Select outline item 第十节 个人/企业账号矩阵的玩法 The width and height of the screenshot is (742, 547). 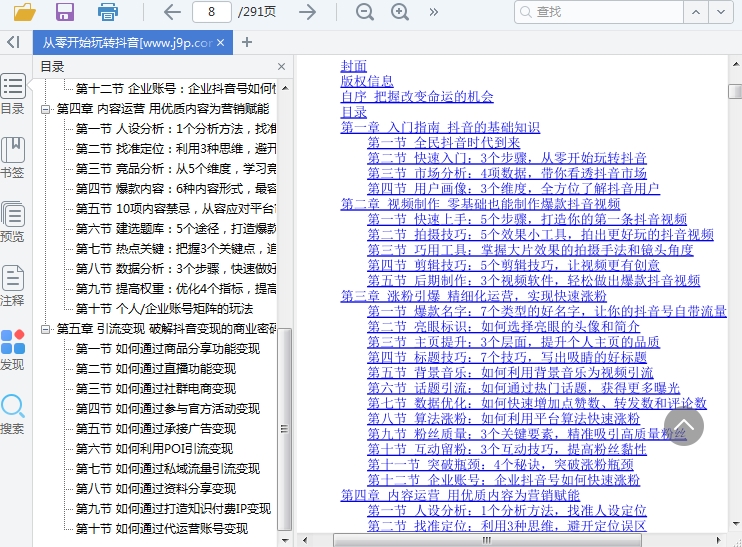tap(164, 309)
